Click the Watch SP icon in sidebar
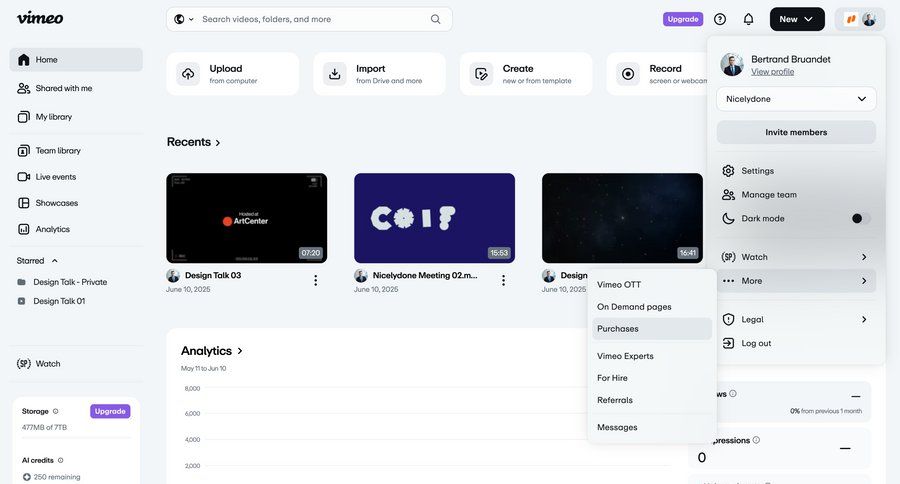 pyautogui.click(x=24, y=363)
